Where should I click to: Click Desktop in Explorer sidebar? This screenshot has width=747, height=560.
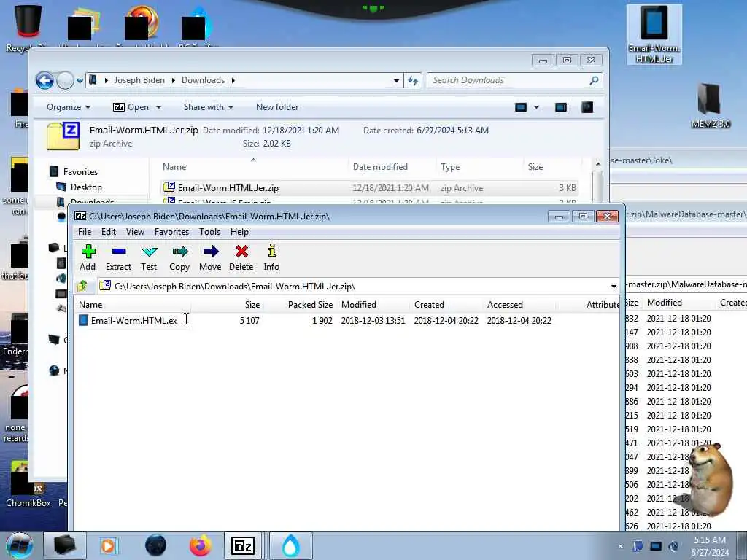86,187
